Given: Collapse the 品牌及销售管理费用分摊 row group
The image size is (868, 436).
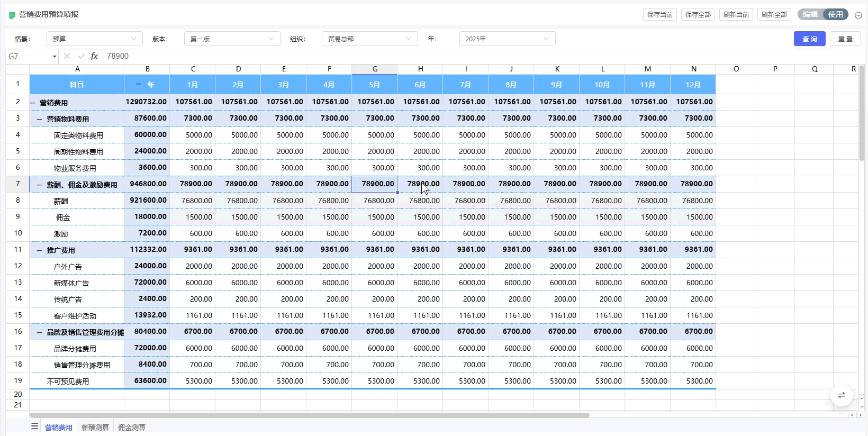Looking at the screenshot, I should click(x=40, y=332).
